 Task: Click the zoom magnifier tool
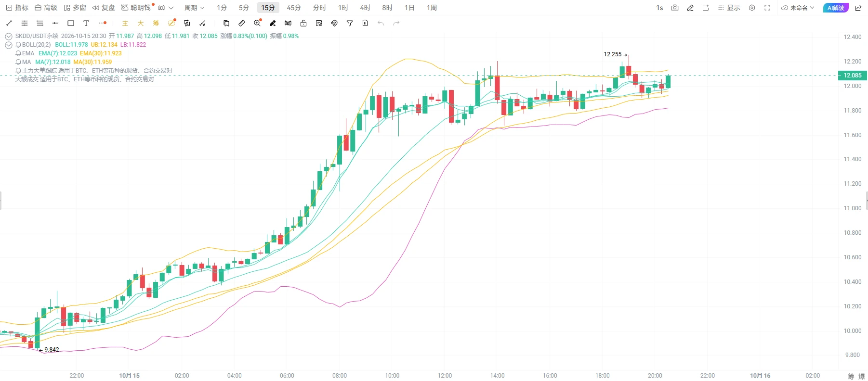(x=257, y=23)
